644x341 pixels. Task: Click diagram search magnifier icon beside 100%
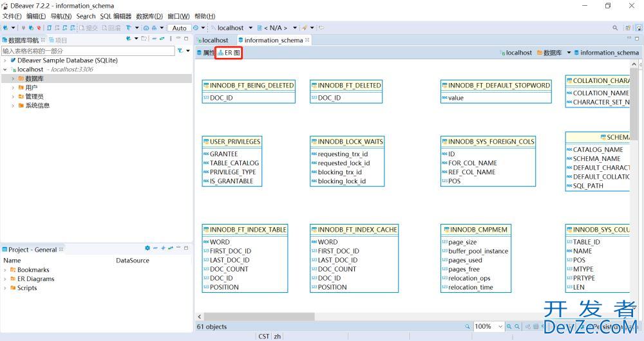(468, 327)
